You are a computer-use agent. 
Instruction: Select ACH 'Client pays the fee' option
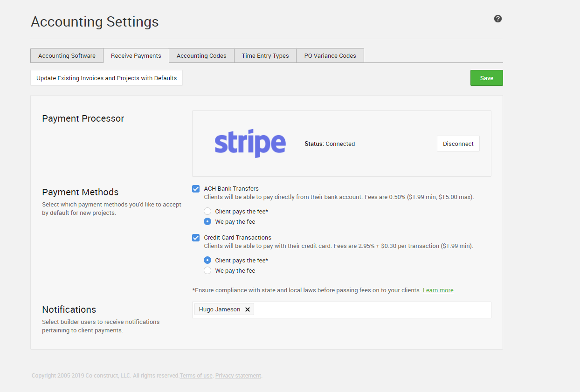[207, 212]
